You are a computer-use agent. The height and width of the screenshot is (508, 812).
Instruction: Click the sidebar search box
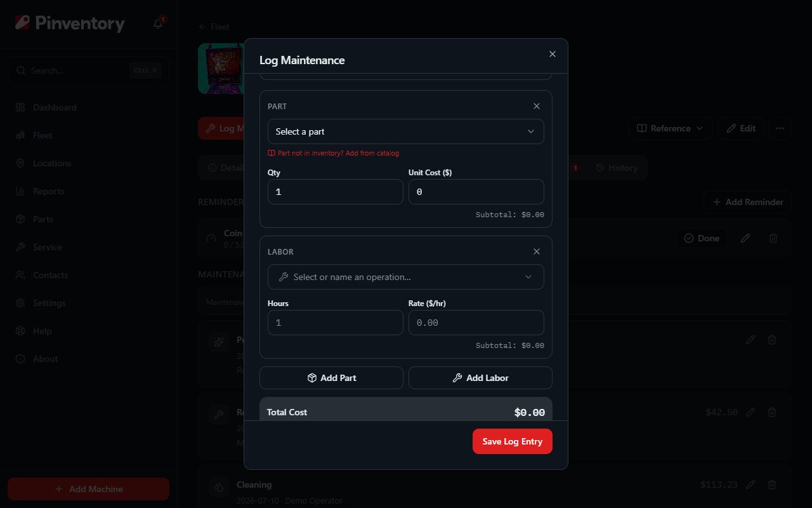click(x=88, y=70)
